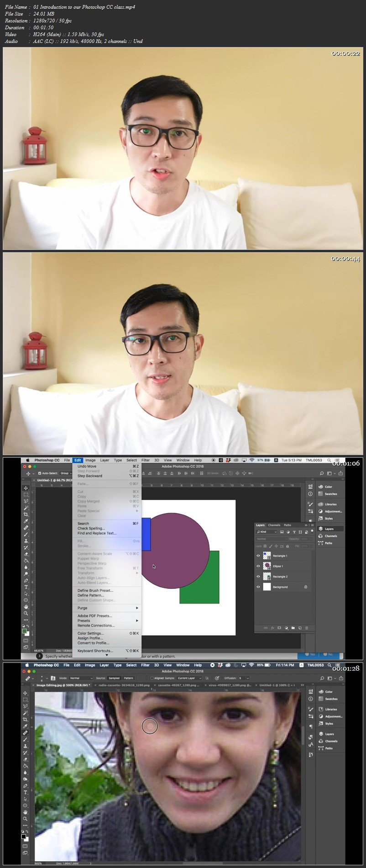Toggle Quick Mask mode in the 00:01:06 frame

pos(26,640)
